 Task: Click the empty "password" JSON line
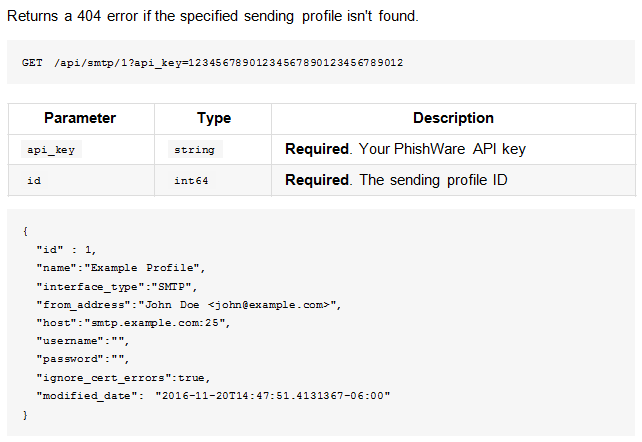[x=83, y=359]
